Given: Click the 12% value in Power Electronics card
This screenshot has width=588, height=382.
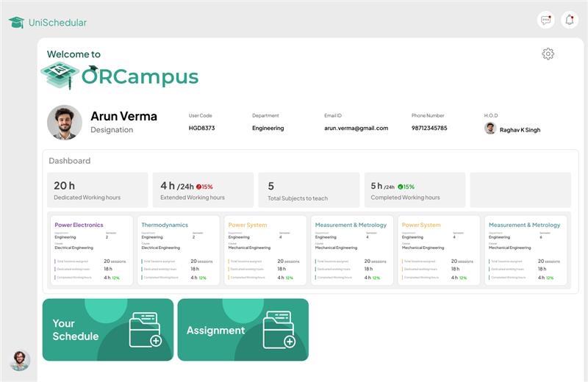Looking at the screenshot, I should point(116,278).
